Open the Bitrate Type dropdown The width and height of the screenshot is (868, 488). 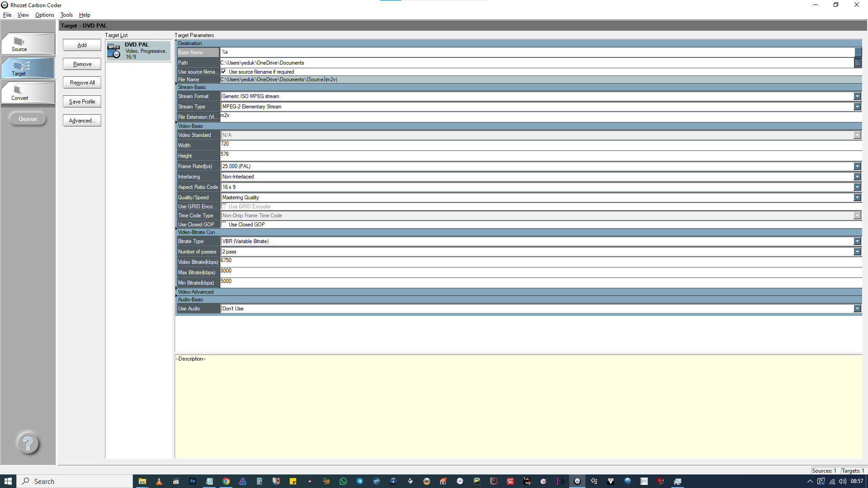[x=857, y=241]
